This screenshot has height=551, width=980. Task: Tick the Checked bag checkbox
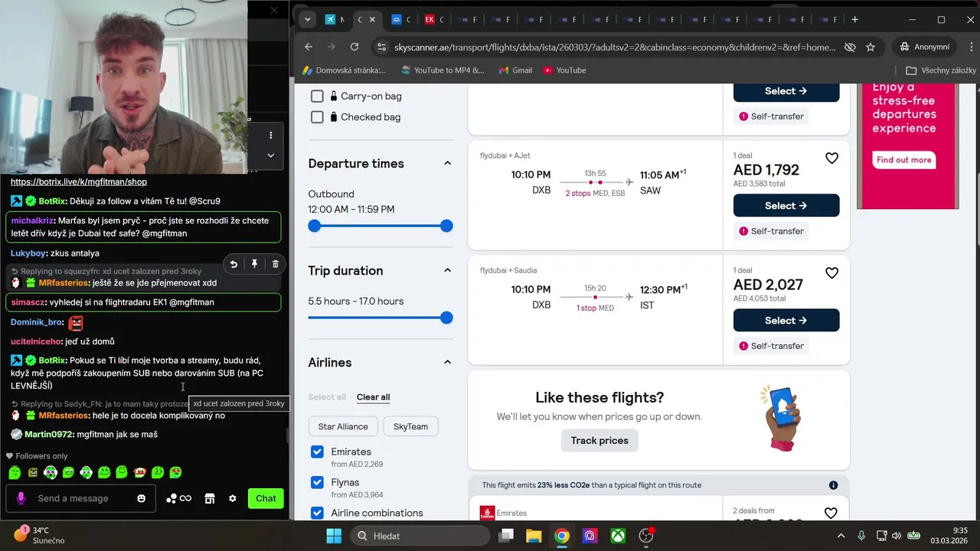(x=317, y=117)
